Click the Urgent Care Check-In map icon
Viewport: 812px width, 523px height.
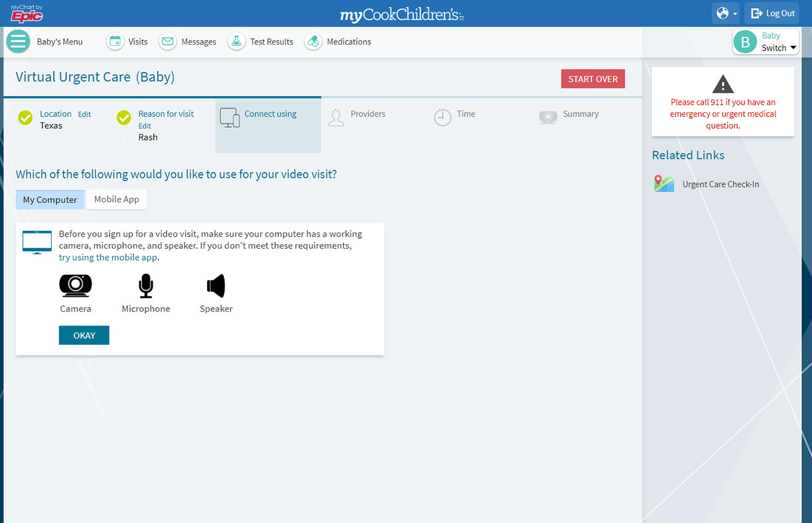point(664,184)
